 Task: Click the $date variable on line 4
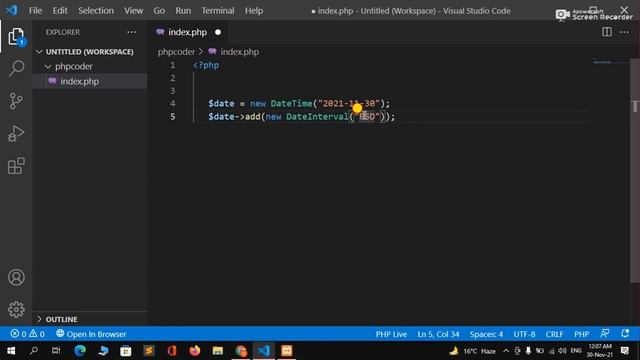[x=222, y=103]
